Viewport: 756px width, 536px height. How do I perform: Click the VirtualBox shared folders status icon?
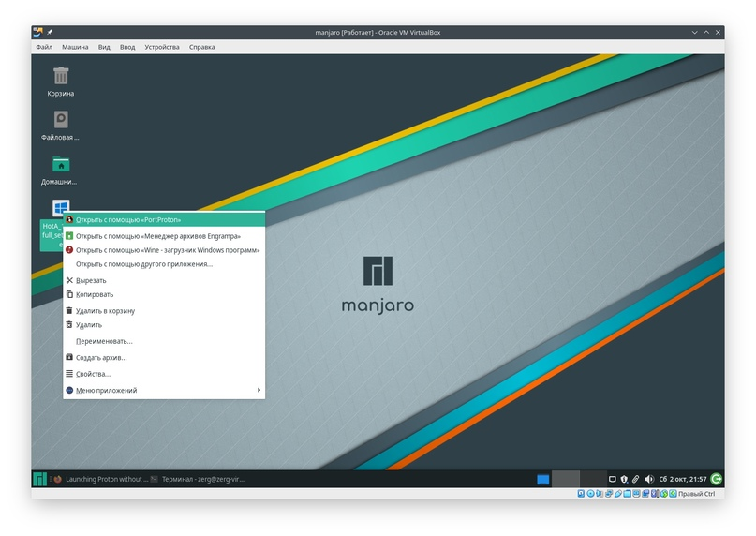628,494
